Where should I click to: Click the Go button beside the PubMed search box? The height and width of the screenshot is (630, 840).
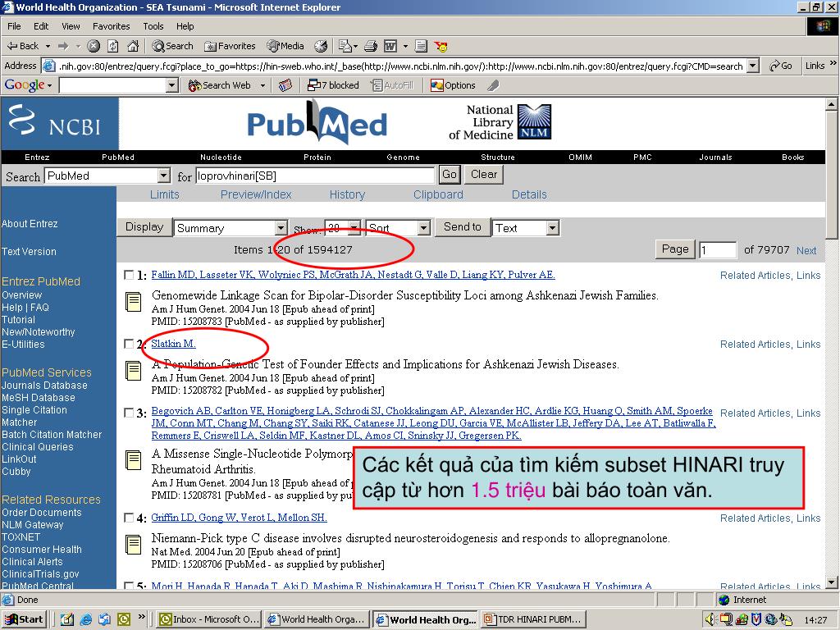450,175
